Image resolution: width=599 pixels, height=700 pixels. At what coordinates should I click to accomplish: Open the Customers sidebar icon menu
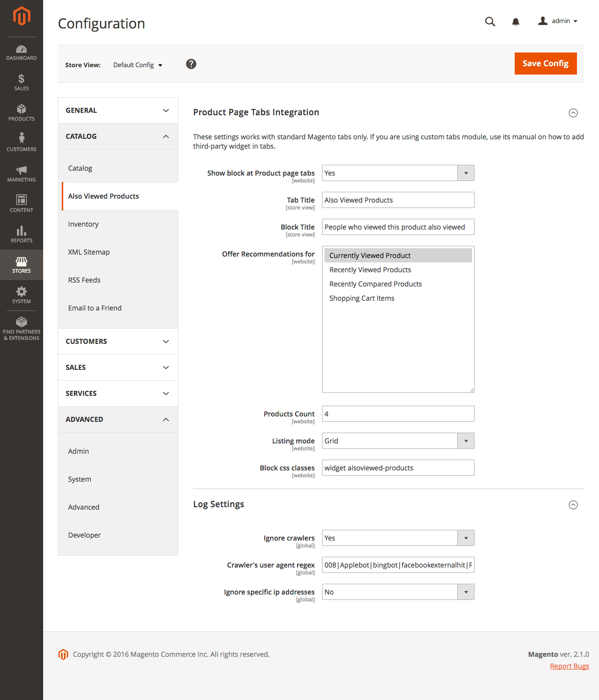point(22,144)
